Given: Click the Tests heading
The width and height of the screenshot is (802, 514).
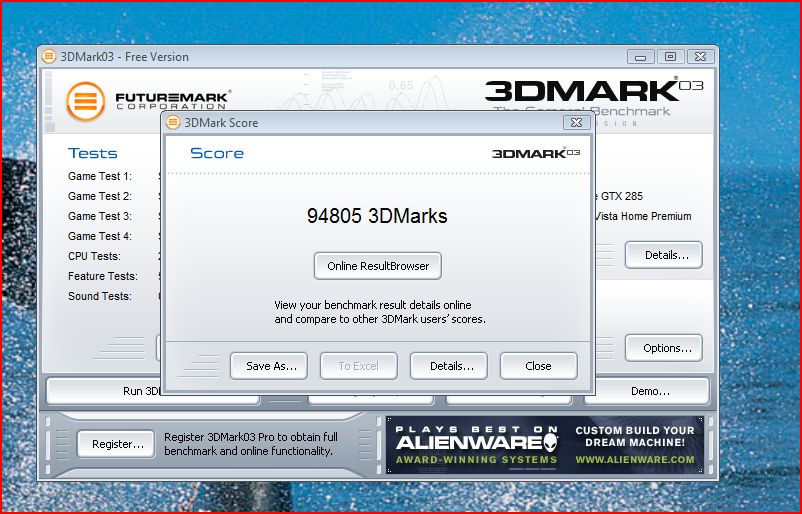Looking at the screenshot, I should 93,153.
